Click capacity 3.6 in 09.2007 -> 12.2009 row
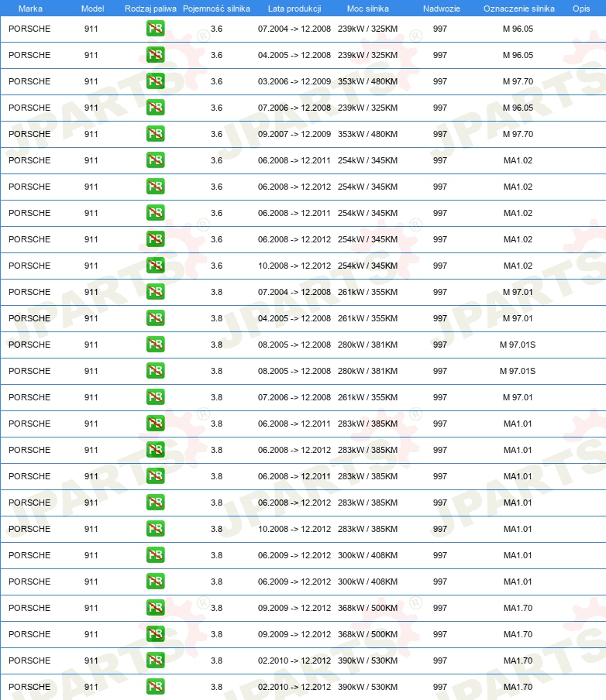The height and width of the screenshot is (700, 606). tap(217, 134)
